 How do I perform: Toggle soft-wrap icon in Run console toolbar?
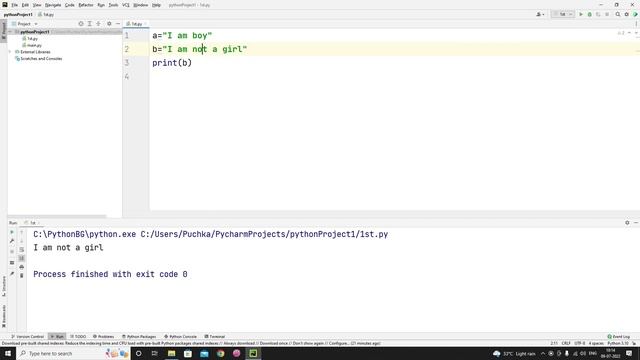tap(22, 249)
